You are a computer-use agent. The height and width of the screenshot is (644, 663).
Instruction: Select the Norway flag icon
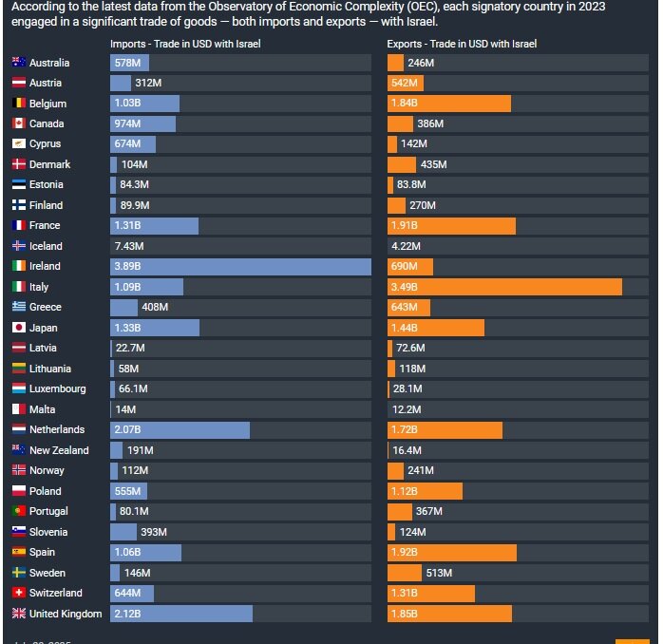19,470
